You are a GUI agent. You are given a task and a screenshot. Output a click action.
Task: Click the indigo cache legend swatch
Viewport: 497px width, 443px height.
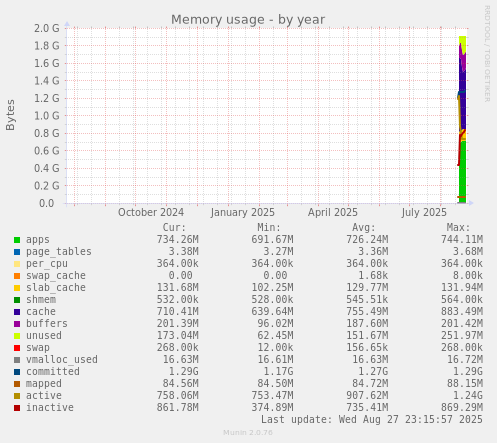17,312
